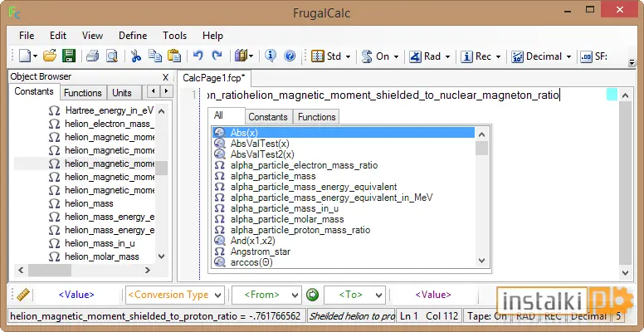This screenshot has width=644, height=332.
Task: Switch to Units tab in Object Browser
Action: 122,93
